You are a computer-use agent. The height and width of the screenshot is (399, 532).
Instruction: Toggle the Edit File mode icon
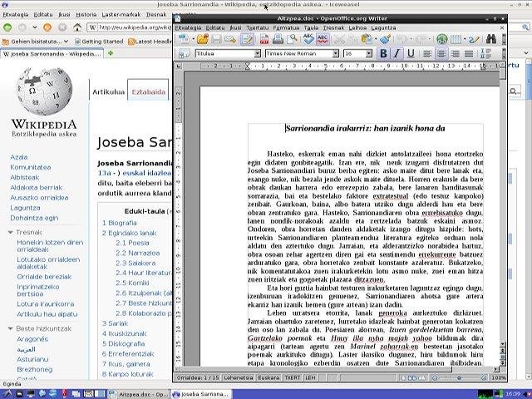point(247,39)
